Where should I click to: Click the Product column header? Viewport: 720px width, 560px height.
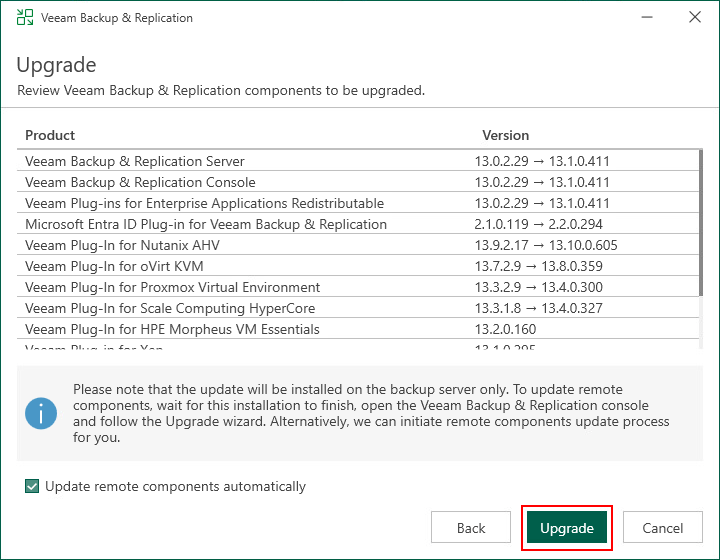tap(50, 135)
